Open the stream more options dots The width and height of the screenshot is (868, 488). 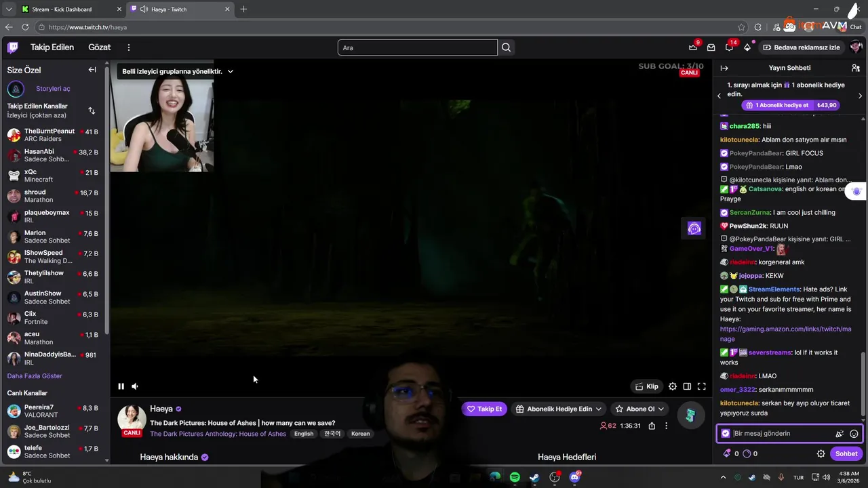666,426
